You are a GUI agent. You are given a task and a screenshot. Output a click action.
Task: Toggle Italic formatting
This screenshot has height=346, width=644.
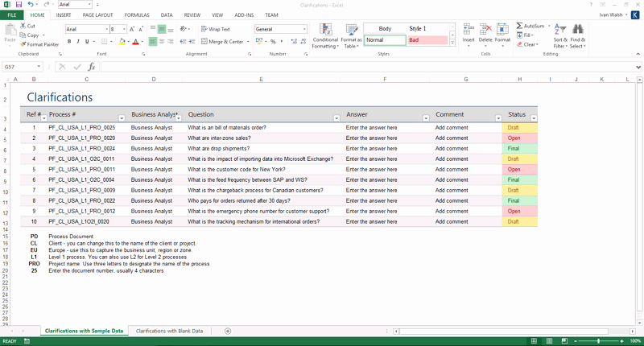pyautogui.click(x=78, y=42)
